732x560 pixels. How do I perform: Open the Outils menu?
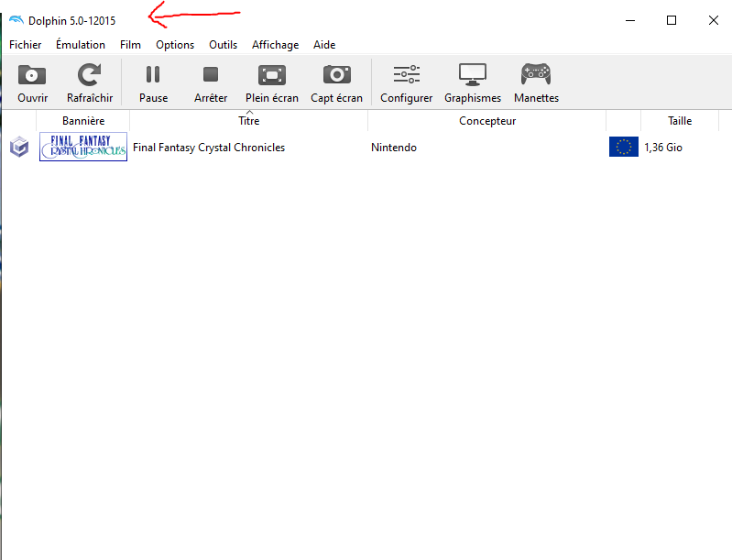click(x=224, y=45)
